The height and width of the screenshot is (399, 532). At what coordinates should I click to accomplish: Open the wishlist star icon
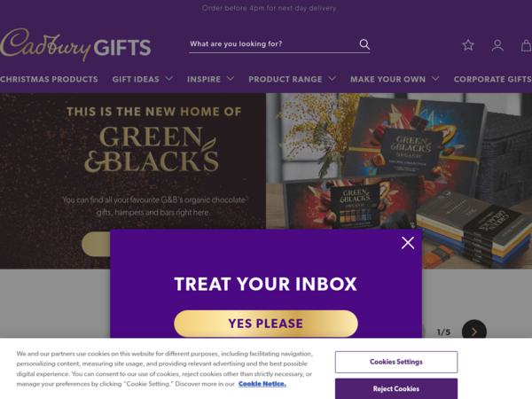pos(468,45)
